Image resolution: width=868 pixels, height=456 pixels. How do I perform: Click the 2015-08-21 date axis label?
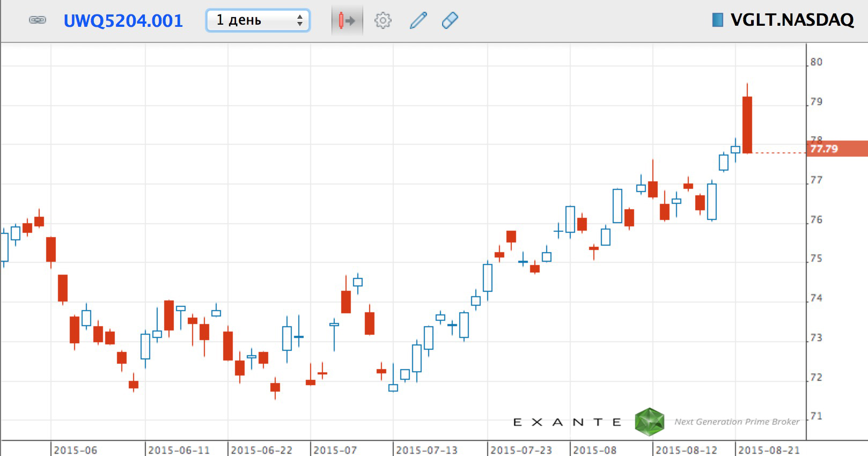(x=769, y=450)
